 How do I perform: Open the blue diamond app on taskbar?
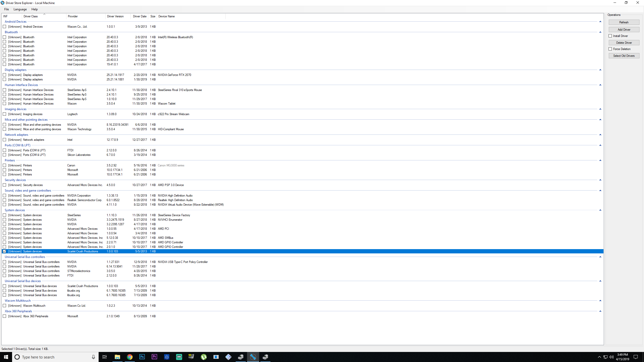[x=228, y=357]
